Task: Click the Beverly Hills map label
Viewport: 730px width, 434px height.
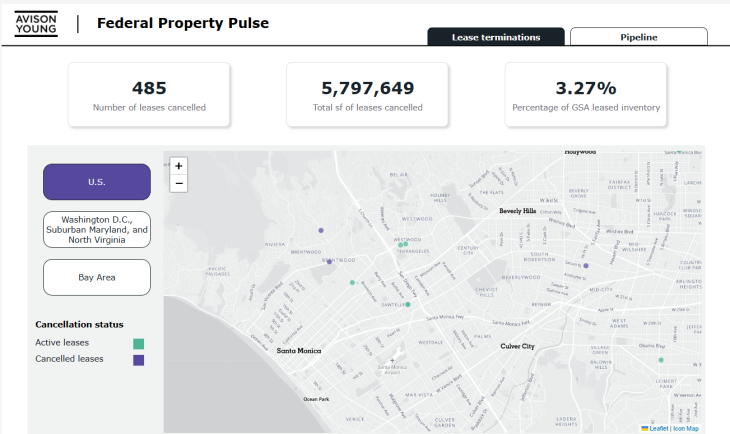Action: pyautogui.click(x=518, y=211)
